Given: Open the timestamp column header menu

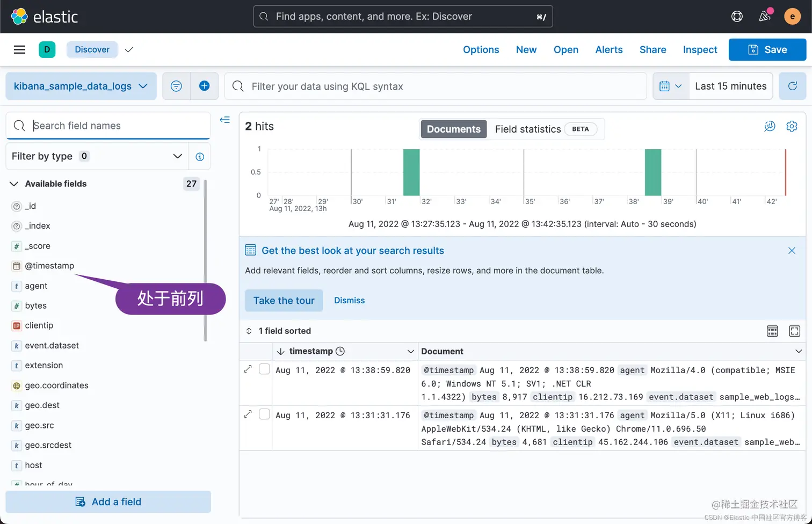Looking at the screenshot, I should [x=411, y=352].
